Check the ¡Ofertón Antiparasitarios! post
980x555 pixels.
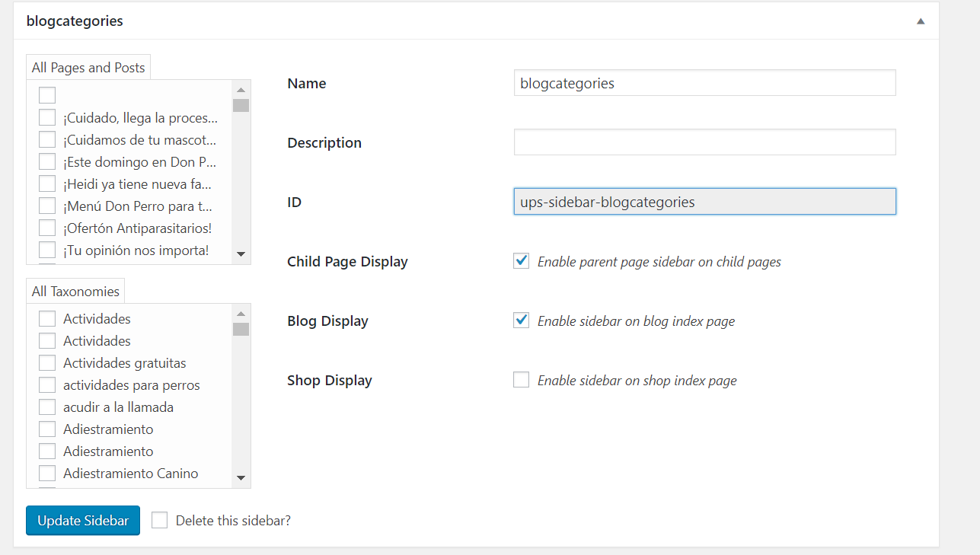pyautogui.click(x=47, y=228)
